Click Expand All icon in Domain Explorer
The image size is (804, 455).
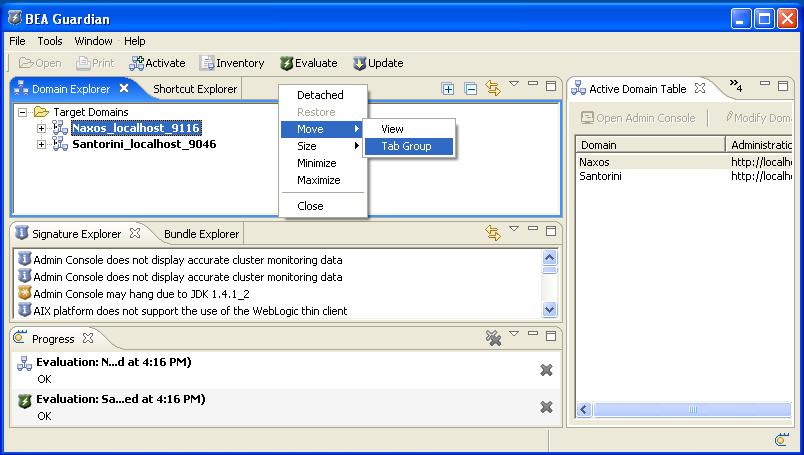pyautogui.click(x=448, y=89)
